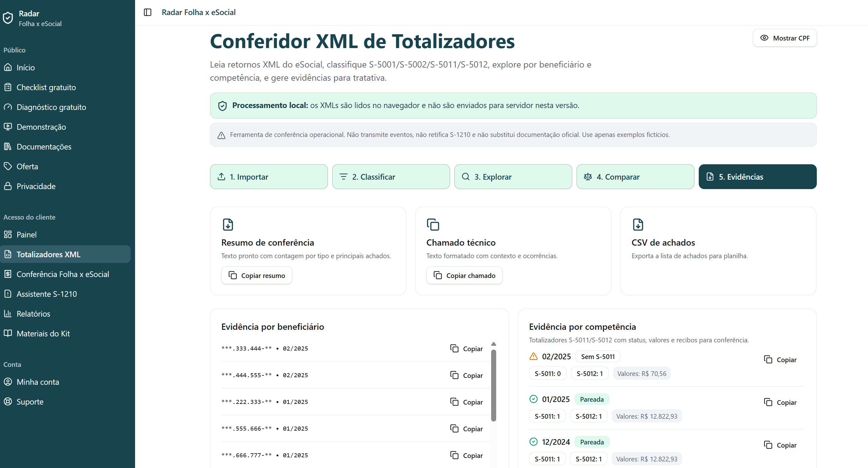Click the S-5011: 0 chip
This screenshot has height=468, width=868.
coord(548,374)
